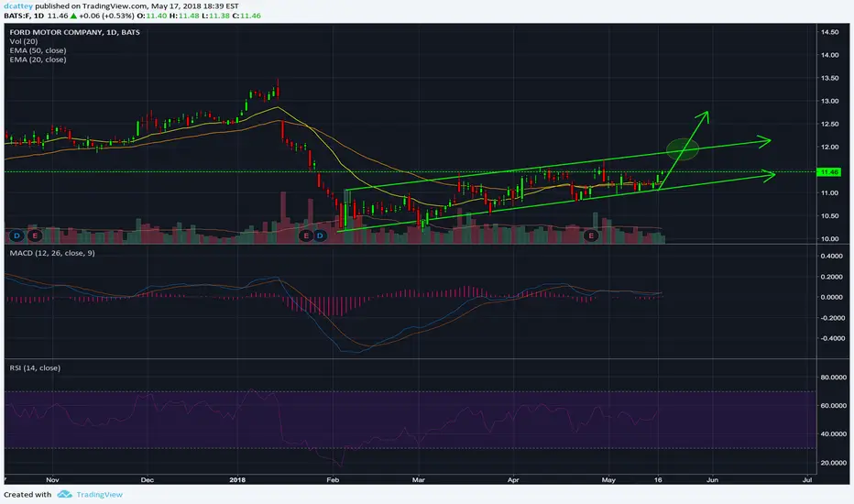Select the Vol (20) indicator label
The width and height of the screenshot is (854, 504).
[24, 41]
